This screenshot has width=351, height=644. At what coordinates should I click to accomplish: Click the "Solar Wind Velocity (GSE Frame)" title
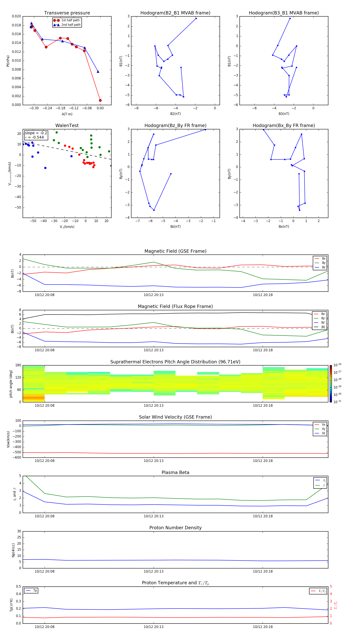[175, 417]
